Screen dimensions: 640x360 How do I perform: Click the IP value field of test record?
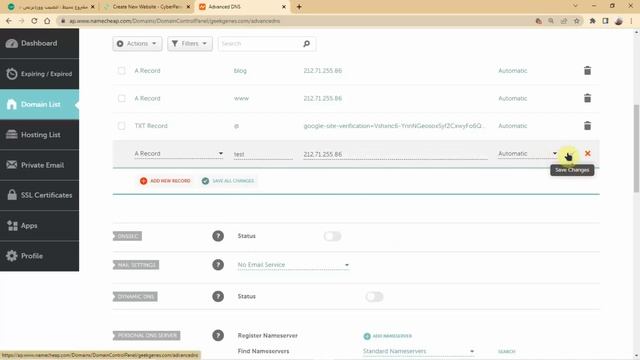(395, 154)
